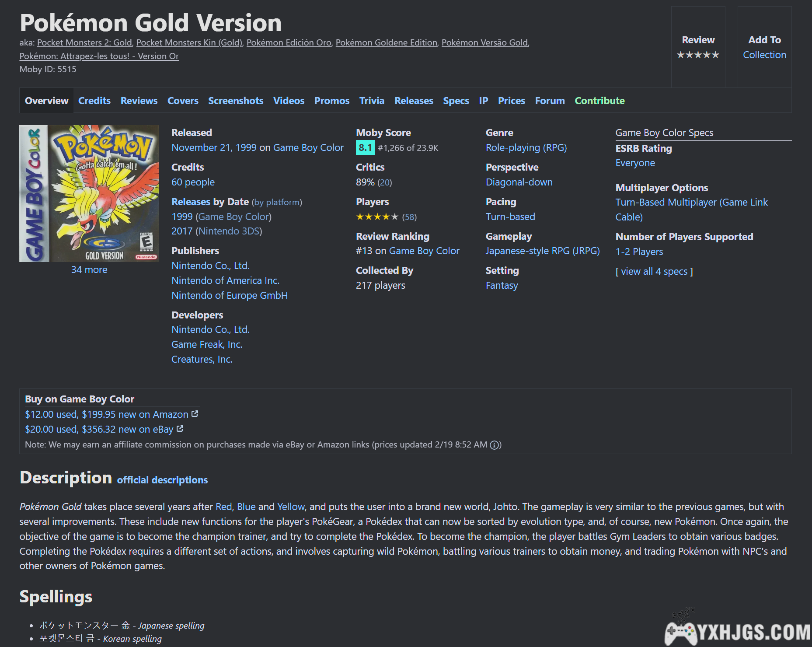
Task: Show 34 more covers
Action: pyautogui.click(x=89, y=269)
